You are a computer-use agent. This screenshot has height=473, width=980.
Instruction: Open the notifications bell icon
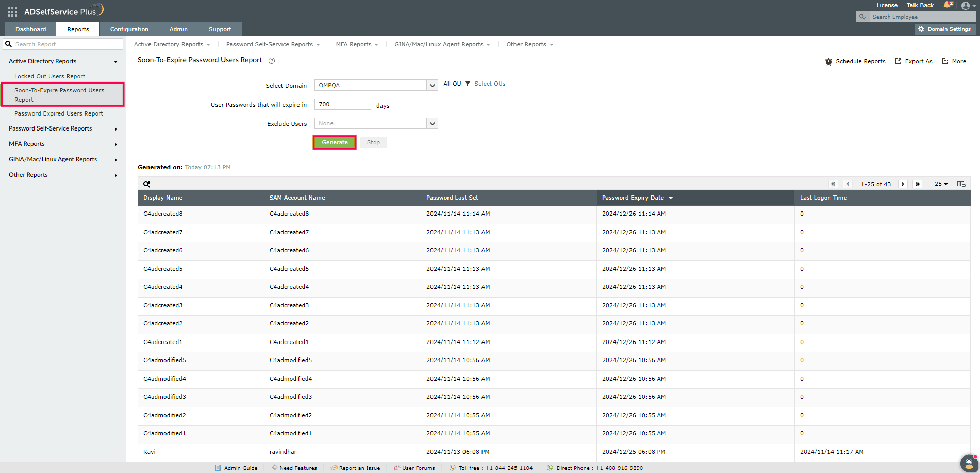948,5
